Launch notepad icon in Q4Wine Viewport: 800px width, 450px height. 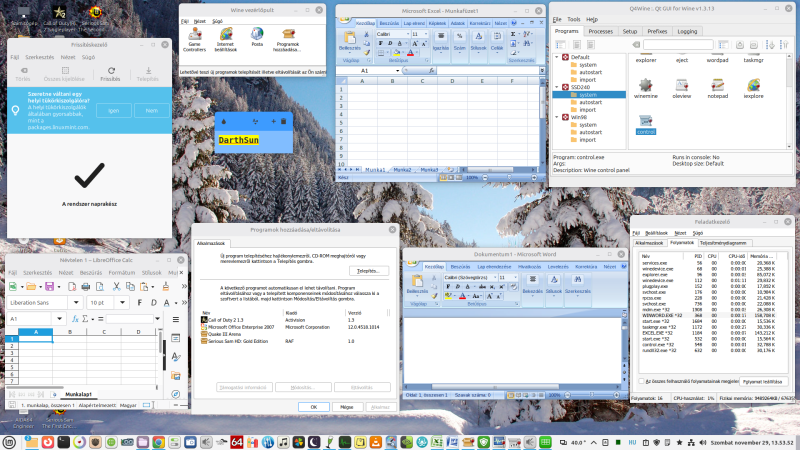point(717,89)
